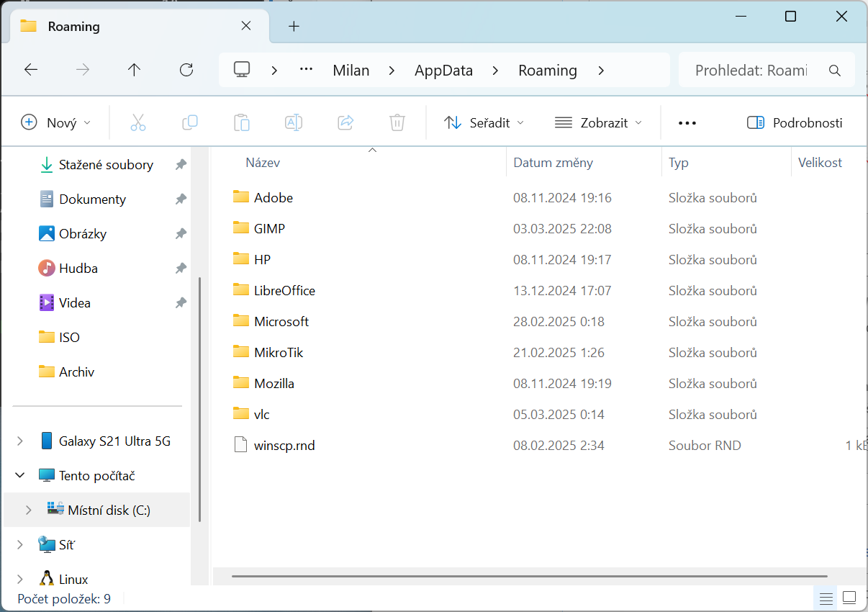Open the Zobrazit view dropdown
The image size is (868, 612).
598,123
